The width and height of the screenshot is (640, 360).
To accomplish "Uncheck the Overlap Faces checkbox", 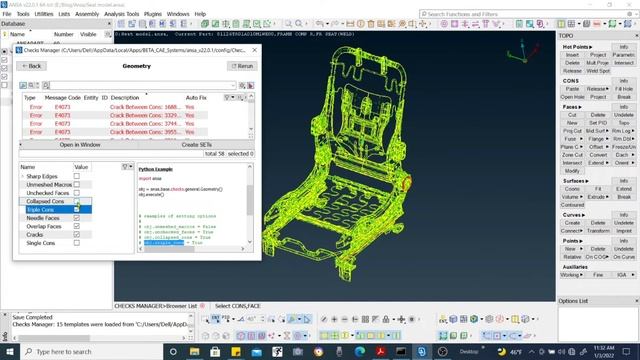I will tap(76, 226).
